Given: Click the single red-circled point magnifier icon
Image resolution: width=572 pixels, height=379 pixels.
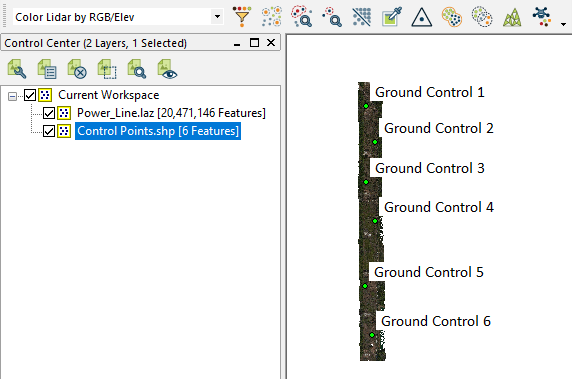Looking at the screenshot, I should point(332,17).
